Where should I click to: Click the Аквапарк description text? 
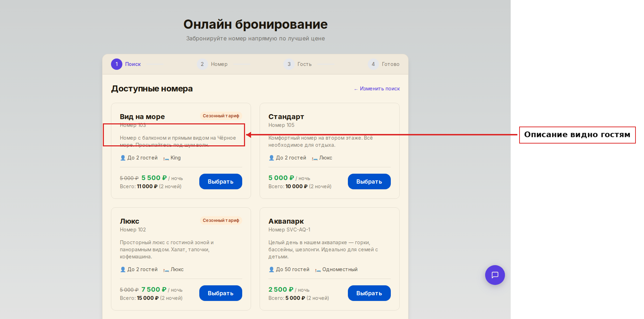[x=323, y=250]
